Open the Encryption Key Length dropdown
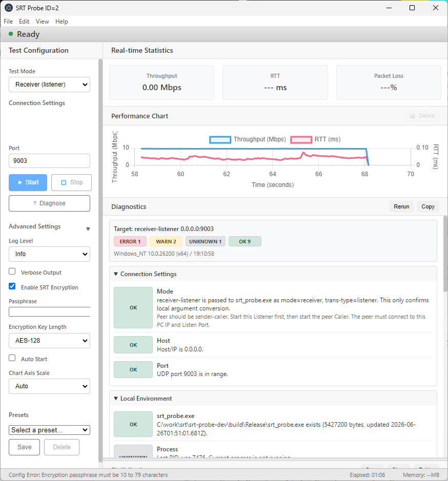This screenshot has height=481, width=448. click(49, 341)
